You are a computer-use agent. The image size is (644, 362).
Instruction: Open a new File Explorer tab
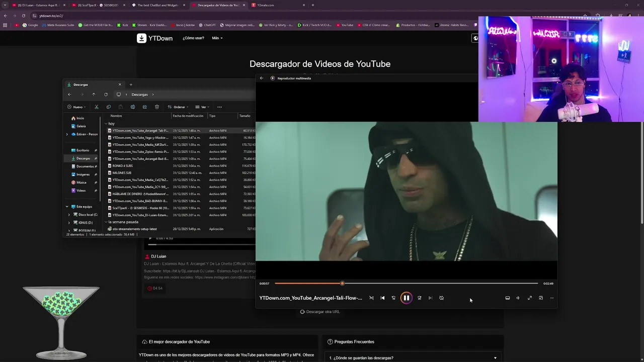131,84
